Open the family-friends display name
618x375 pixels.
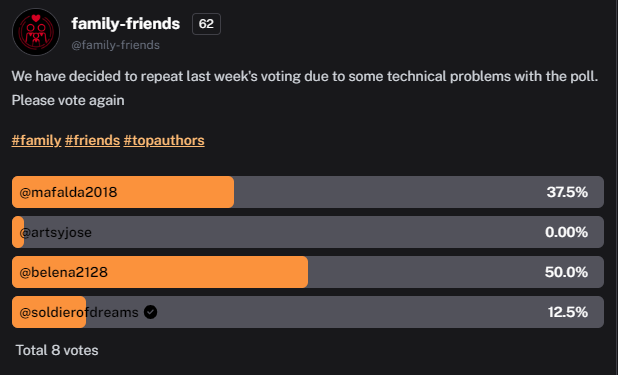click(x=126, y=24)
